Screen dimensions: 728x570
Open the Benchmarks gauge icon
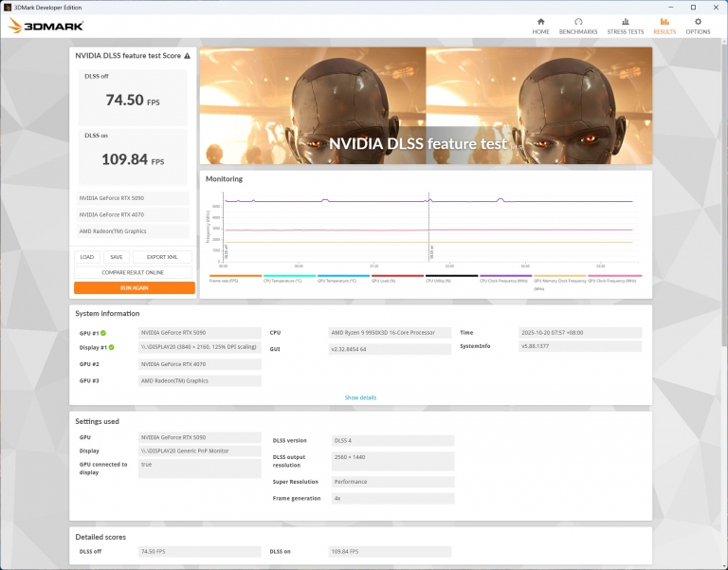click(578, 22)
